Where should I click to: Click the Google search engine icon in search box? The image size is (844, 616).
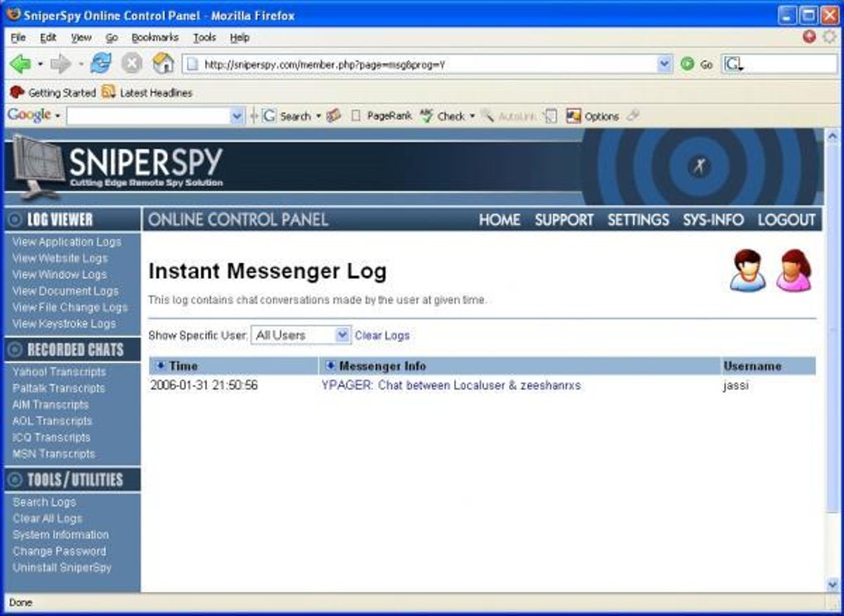point(733,64)
